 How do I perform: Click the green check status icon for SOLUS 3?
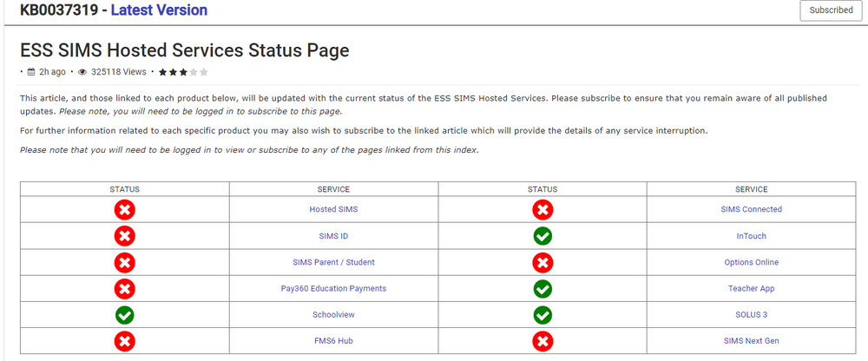[542, 314]
